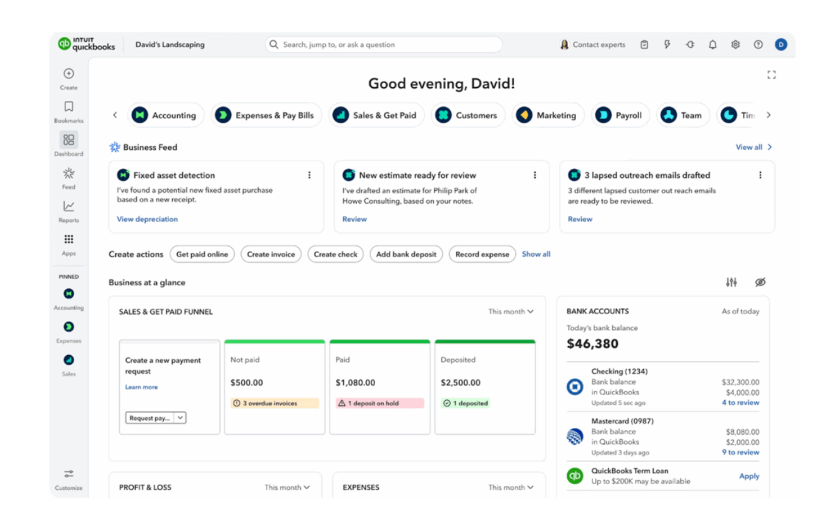Open funnel This month period dropdown
This screenshot has width=822, height=532.
(x=511, y=311)
